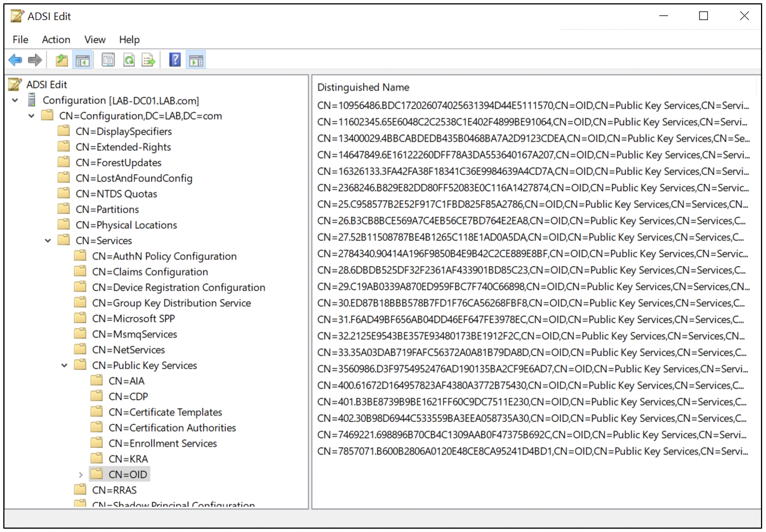The image size is (766, 532).
Task: Click the forward navigation arrow
Action: pos(34,60)
